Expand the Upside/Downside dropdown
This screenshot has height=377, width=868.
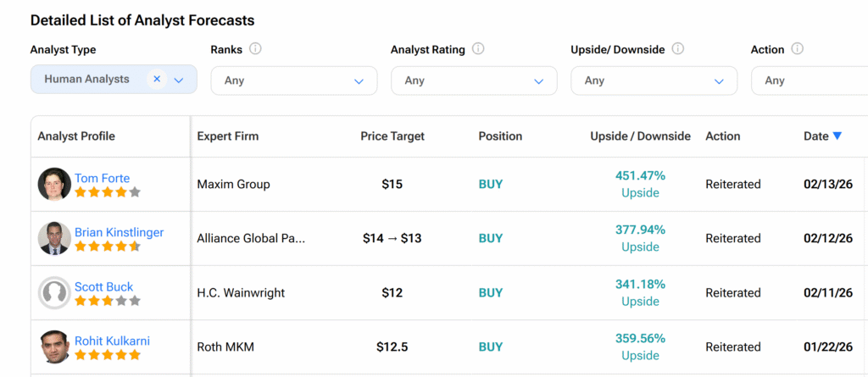click(654, 80)
